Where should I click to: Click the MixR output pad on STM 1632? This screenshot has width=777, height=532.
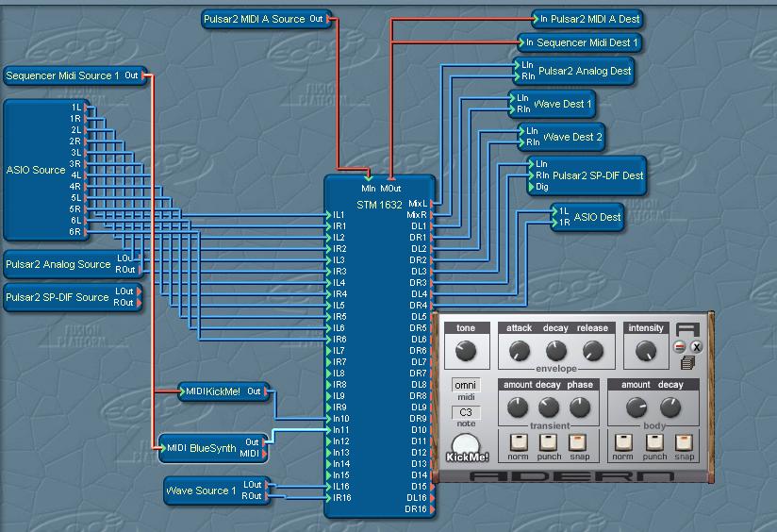point(432,215)
